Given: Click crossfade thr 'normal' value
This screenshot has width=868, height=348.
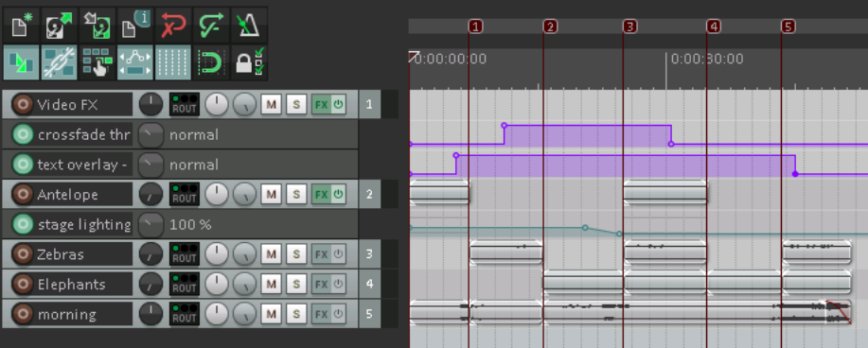Looking at the screenshot, I should coord(194,134).
